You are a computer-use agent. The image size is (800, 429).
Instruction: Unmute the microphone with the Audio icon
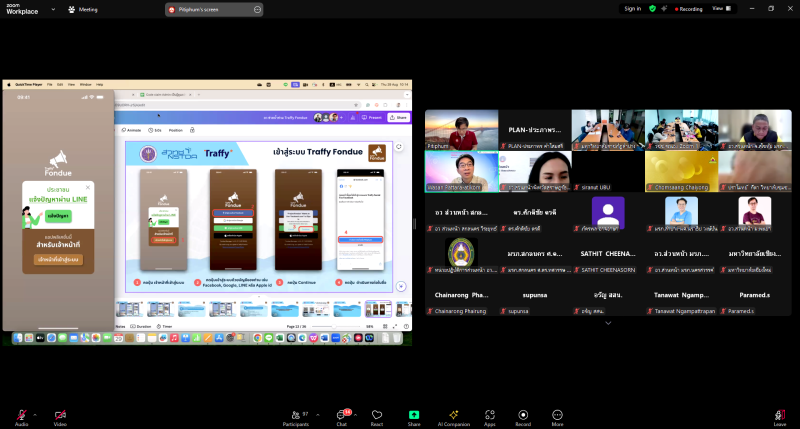tap(21, 414)
